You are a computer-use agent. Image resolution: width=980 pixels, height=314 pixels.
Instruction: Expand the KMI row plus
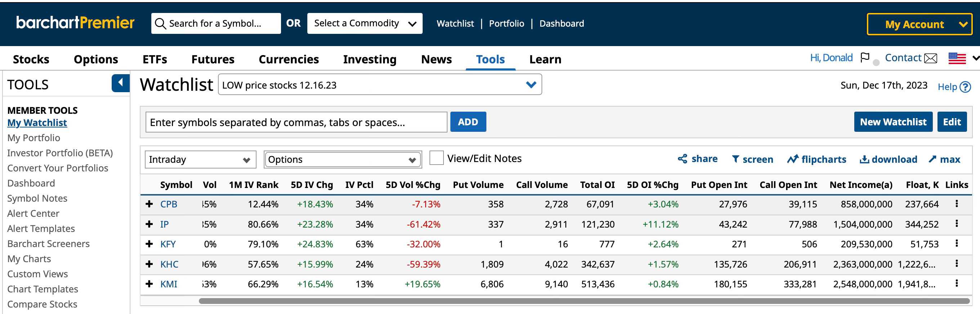tap(149, 284)
